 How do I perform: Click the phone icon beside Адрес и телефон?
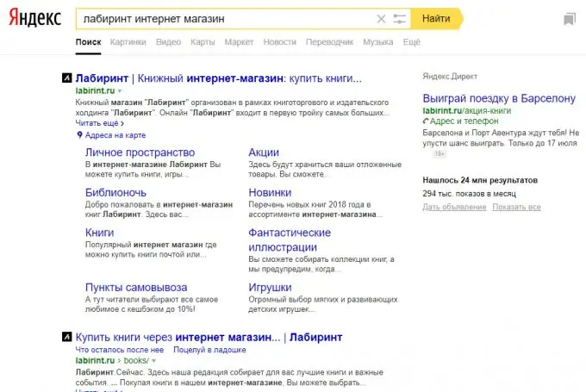pos(426,121)
